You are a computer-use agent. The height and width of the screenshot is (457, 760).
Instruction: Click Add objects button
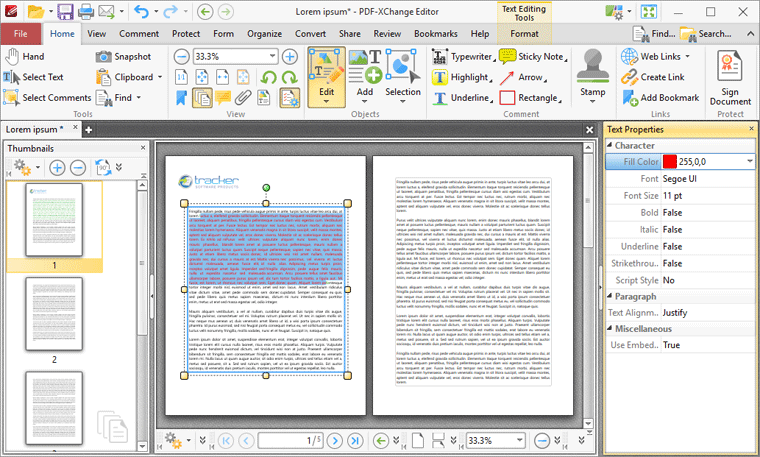point(364,77)
